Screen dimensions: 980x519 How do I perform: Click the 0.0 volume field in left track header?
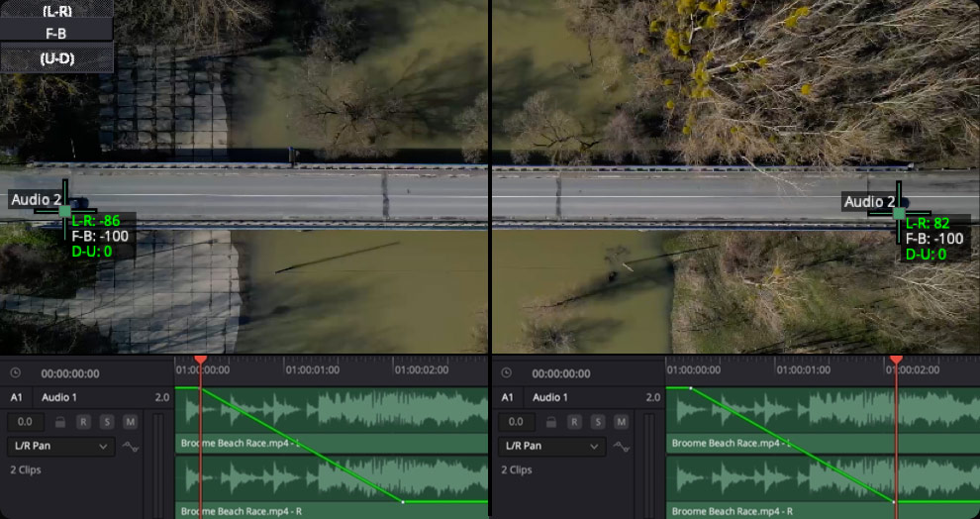tap(25, 422)
